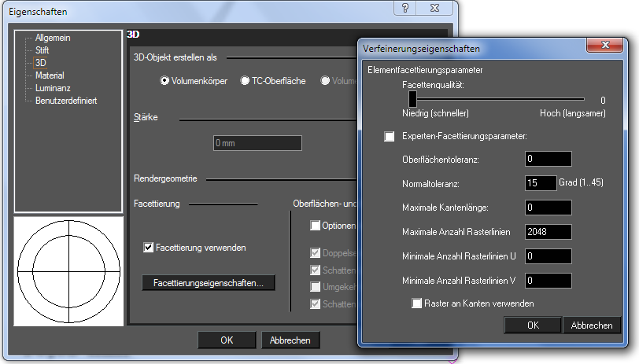Open Benutzerdefiniert in the properties tree

pos(66,101)
